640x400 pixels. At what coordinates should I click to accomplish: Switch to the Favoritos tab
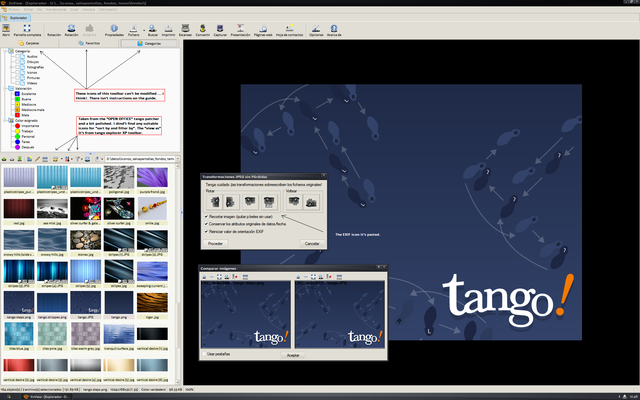coord(88,44)
